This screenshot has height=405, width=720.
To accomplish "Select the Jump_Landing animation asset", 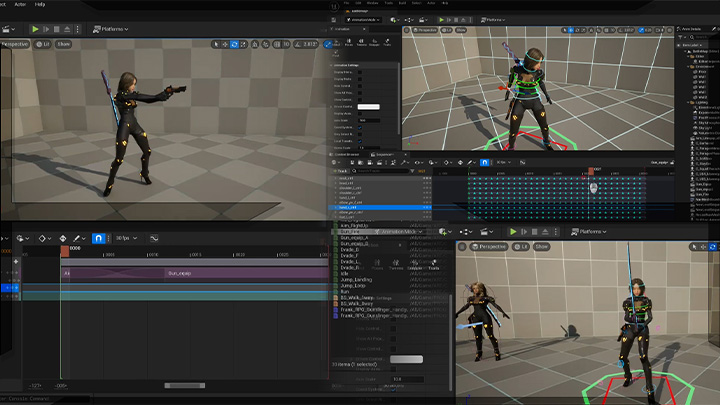I will (x=356, y=280).
